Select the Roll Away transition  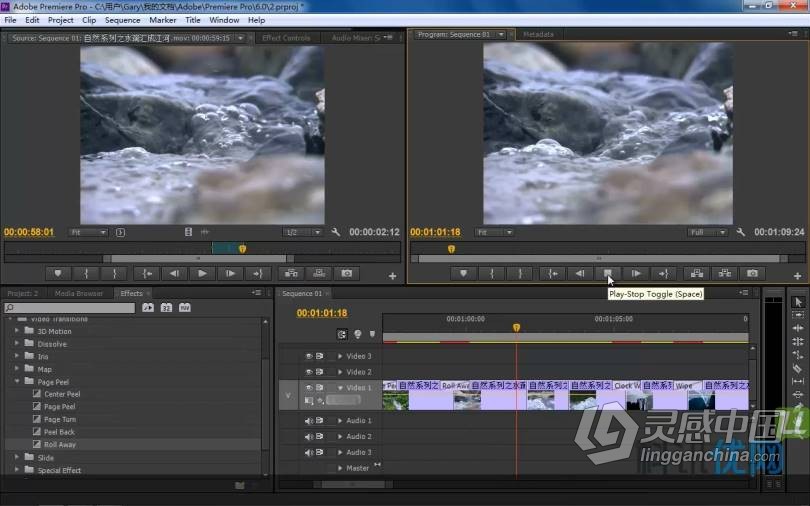click(59, 445)
